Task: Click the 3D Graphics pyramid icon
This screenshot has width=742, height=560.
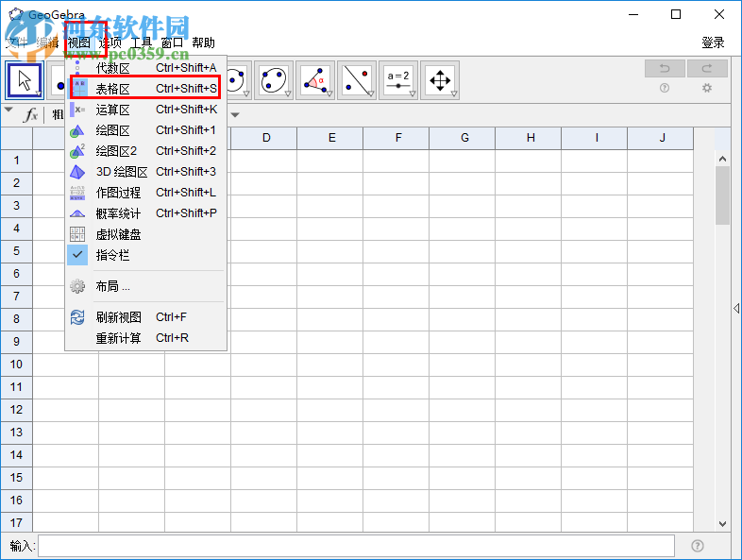Action: tap(77, 172)
